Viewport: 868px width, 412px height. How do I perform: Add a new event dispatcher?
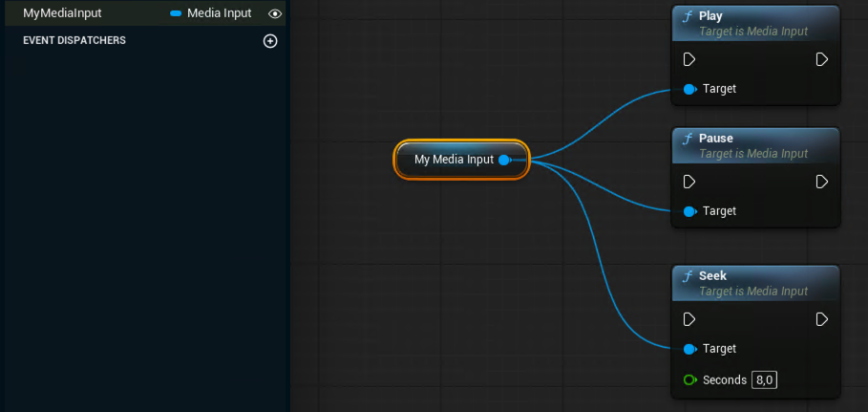coord(270,41)
